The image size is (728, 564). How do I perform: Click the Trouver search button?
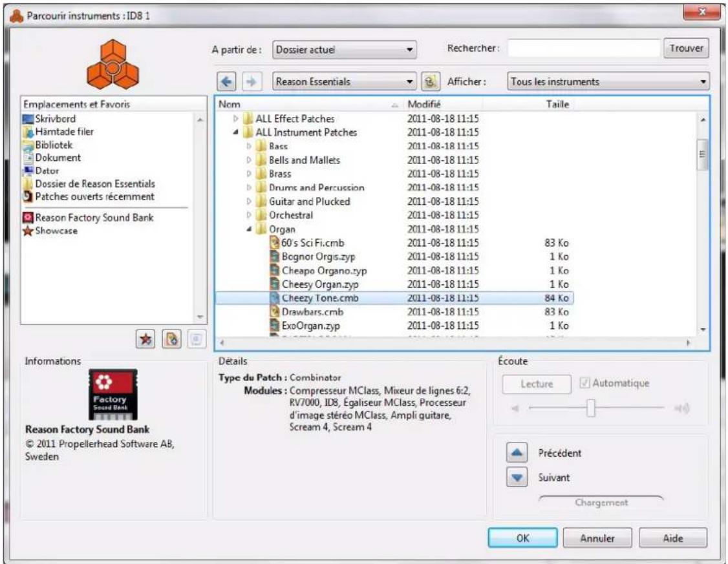686,48
